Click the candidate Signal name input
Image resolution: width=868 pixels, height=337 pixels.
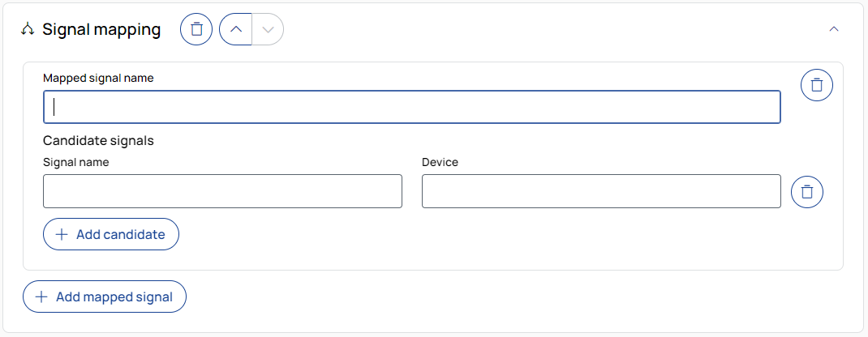click(222, 191)
